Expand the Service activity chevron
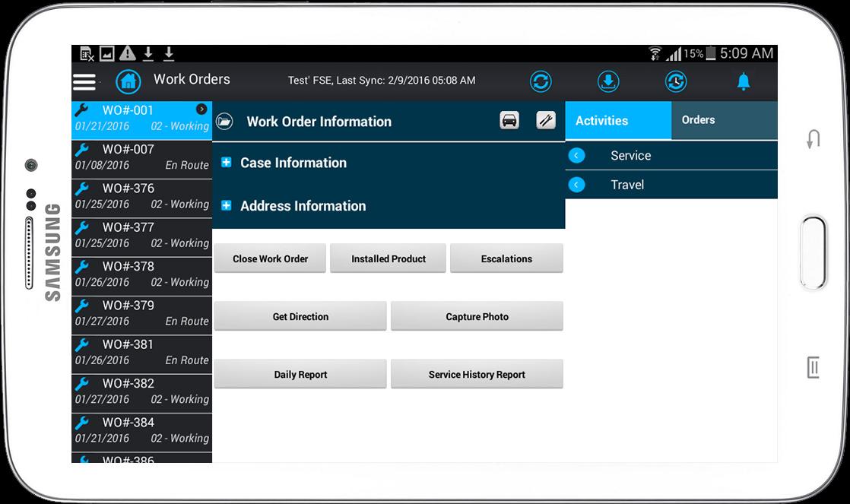This screenshot has width=850, height=504. [577, 156]
